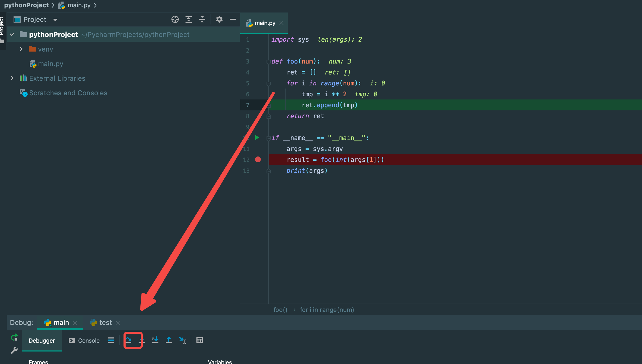Click the pythonProject path text

135,35
